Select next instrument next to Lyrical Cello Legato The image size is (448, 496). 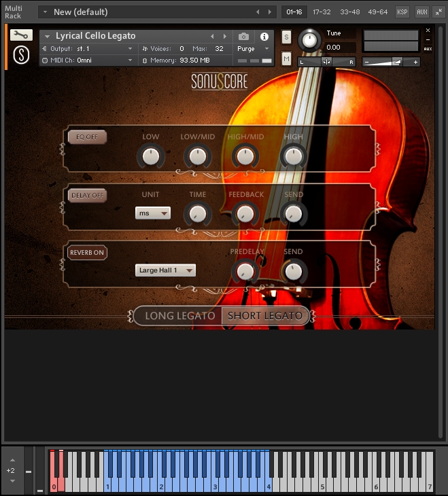click(225, 37)
